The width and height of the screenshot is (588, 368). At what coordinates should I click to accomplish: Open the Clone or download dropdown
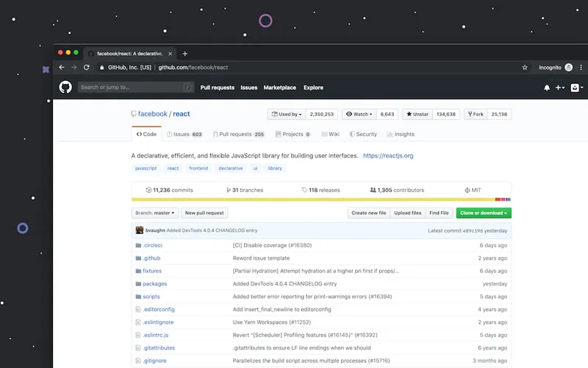(x=484, y=213)
